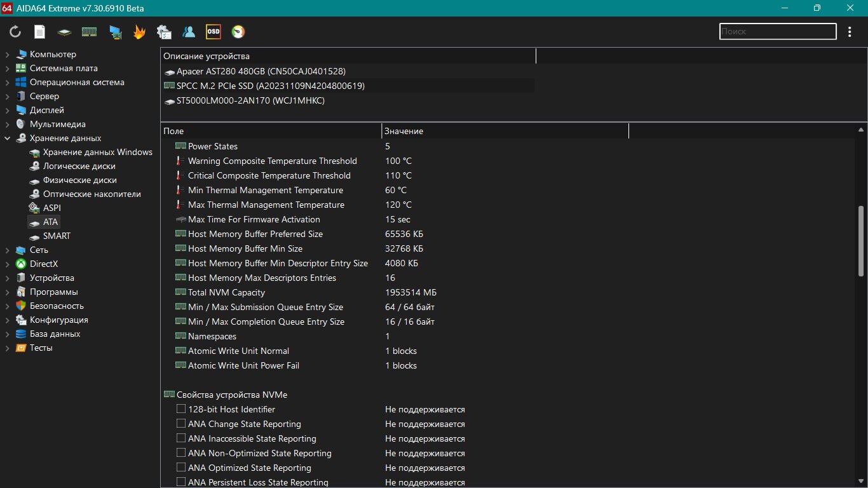Open the ASPI tree item
868x488 pixels.
coord(45,208)
